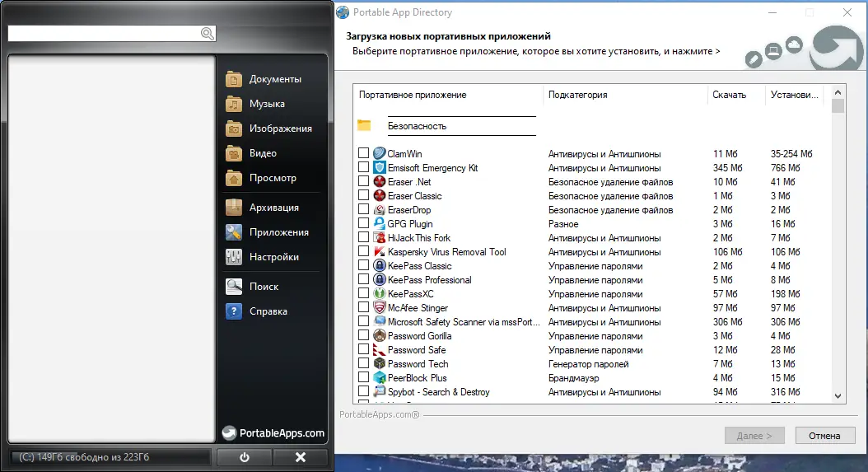Click the scrollbar down arrow in app list
The height and width of the screenshot is (472, 868).
(838, 396)
